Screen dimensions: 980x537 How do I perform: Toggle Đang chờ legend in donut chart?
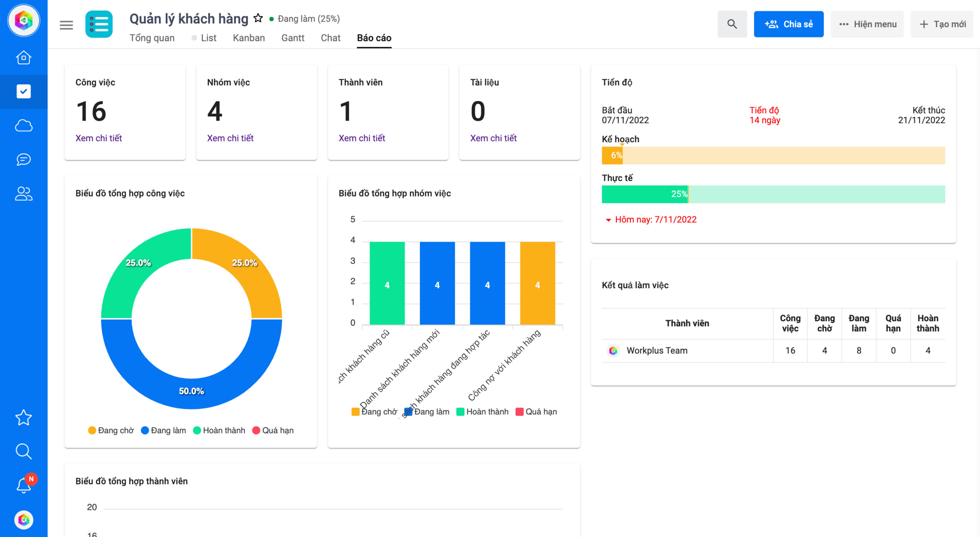click(x=111, y=431)
